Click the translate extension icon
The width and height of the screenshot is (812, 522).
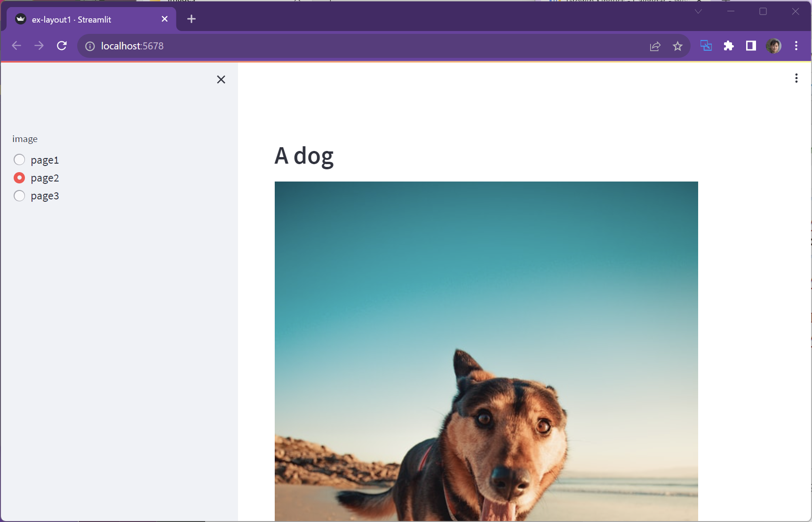(x=706, y=46)
